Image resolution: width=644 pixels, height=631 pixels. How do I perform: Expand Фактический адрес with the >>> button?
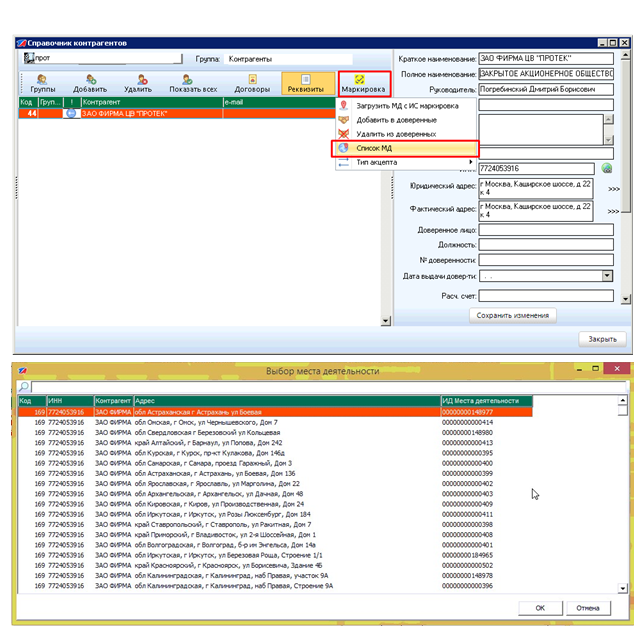click(613, 212)
